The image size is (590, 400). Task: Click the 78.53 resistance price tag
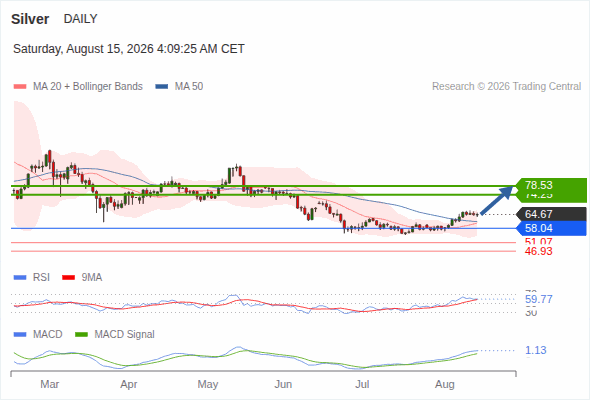pos(550,185)
